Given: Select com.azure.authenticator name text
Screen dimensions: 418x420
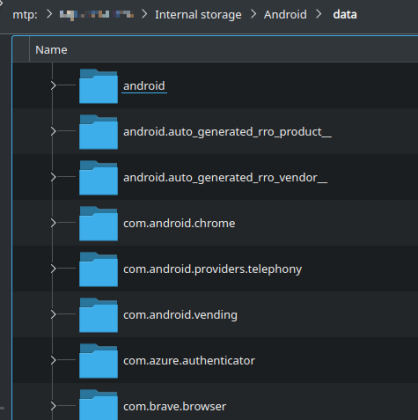Looking at the screenshot, I should point(189,361).
